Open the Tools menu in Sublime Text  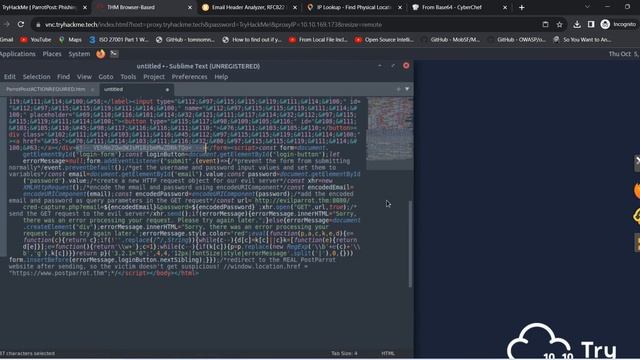tap(128, 77)
